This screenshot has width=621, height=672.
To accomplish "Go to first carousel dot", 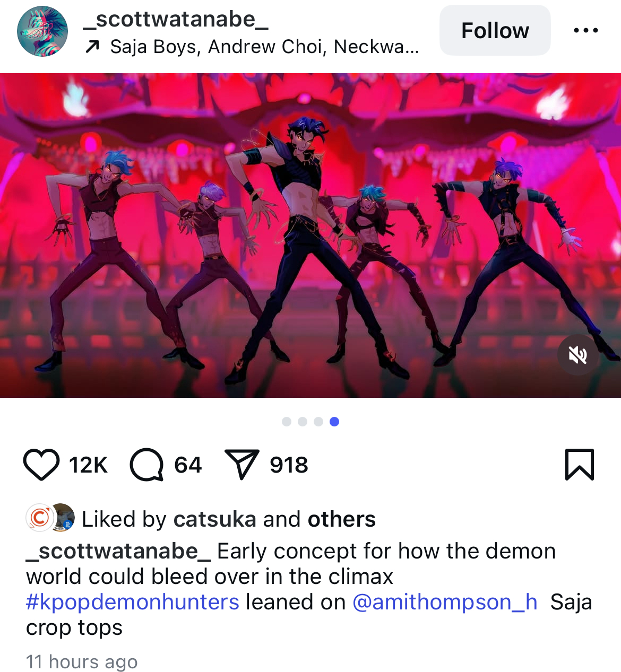I will click(287, 422).
